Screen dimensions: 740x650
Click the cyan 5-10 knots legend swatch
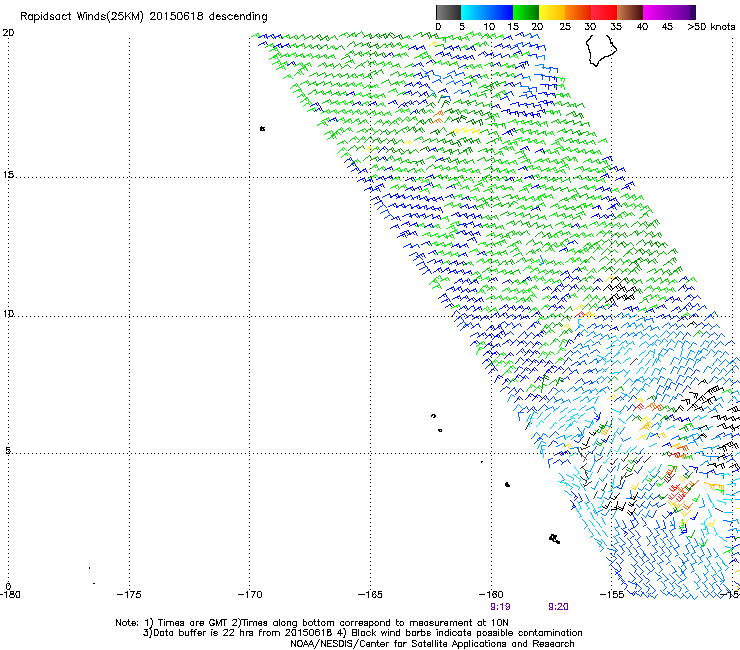click(x=473, y=12)
